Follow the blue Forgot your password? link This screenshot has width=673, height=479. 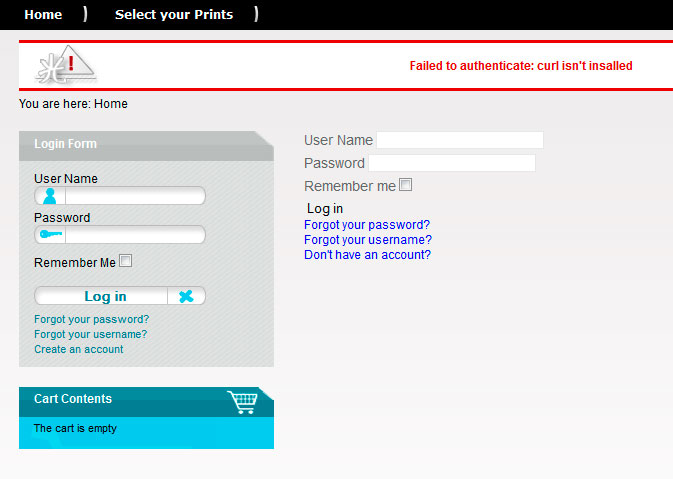pos(367,224)
